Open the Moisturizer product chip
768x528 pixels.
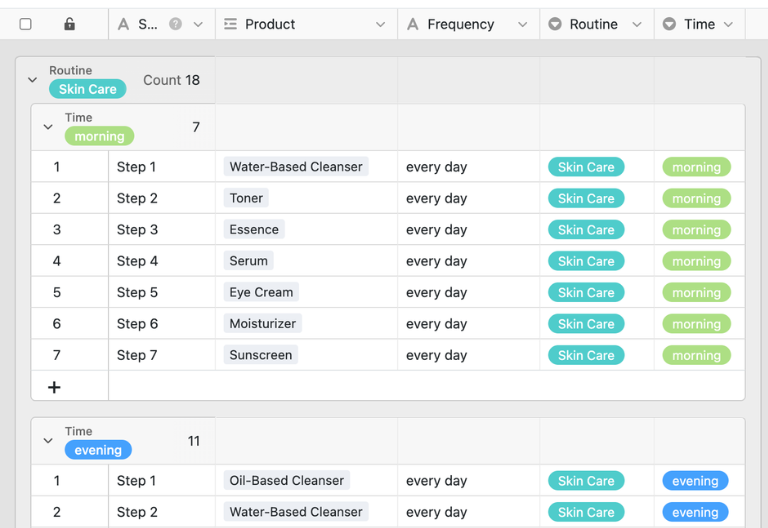[x=263, y=323]
